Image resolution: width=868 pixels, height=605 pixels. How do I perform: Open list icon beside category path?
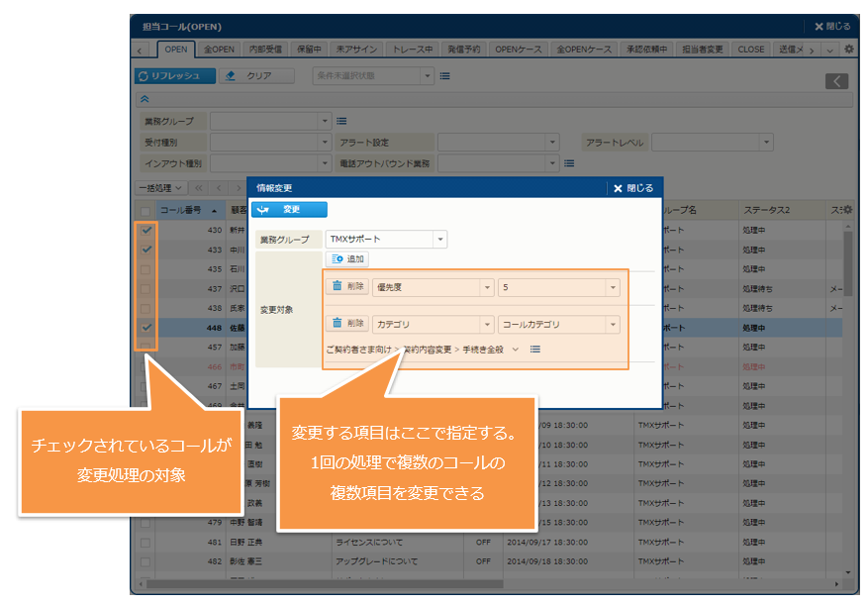click(x=535, y=350)
